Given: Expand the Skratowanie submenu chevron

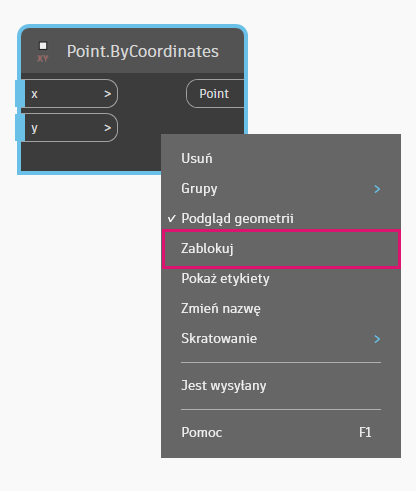Looking at the screenshot, I should [x=377, y=339].
